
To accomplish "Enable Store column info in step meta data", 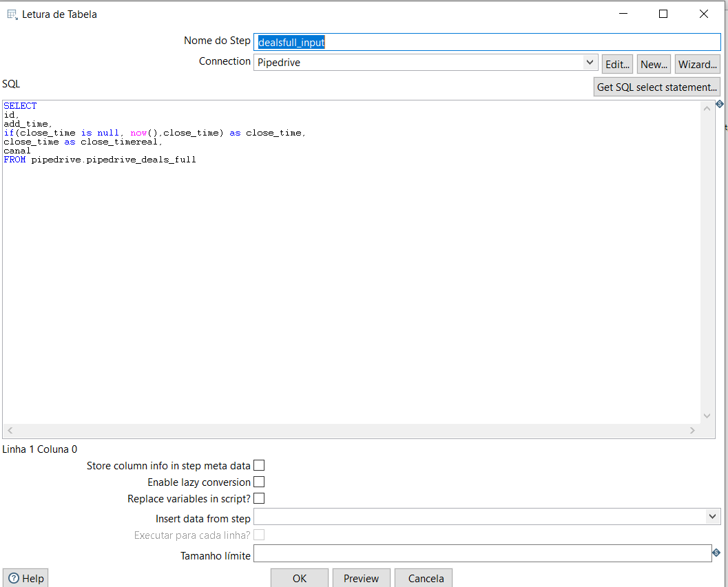I will pyautogui.click(x=259, y=465).
